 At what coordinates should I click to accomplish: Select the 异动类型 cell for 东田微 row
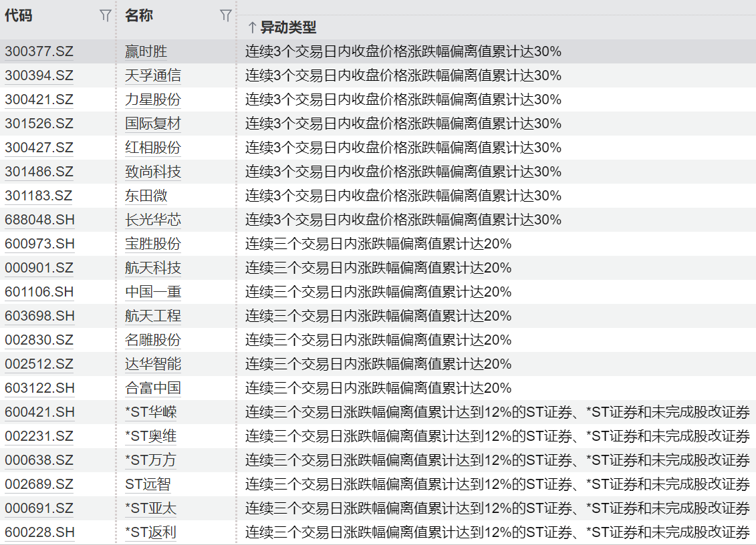point(402,196)
